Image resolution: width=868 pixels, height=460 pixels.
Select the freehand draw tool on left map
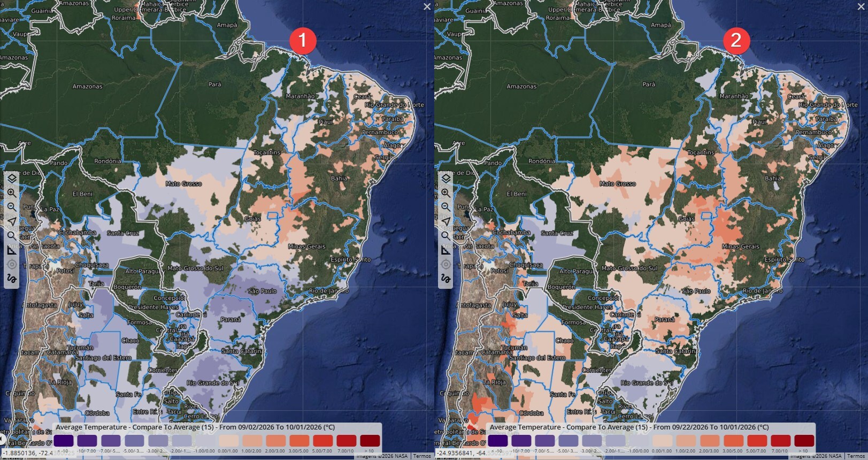click(12, 279)
